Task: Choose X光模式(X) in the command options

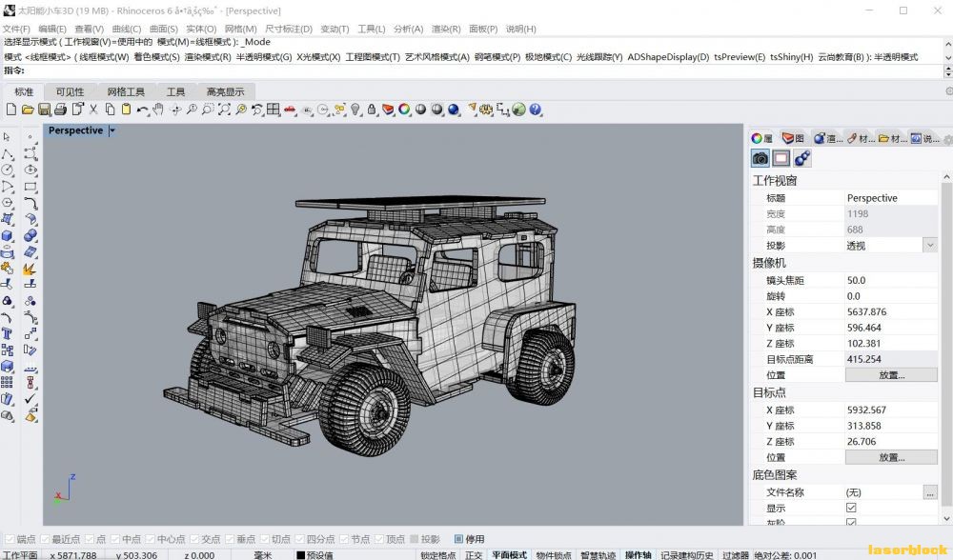Action: 318,57
